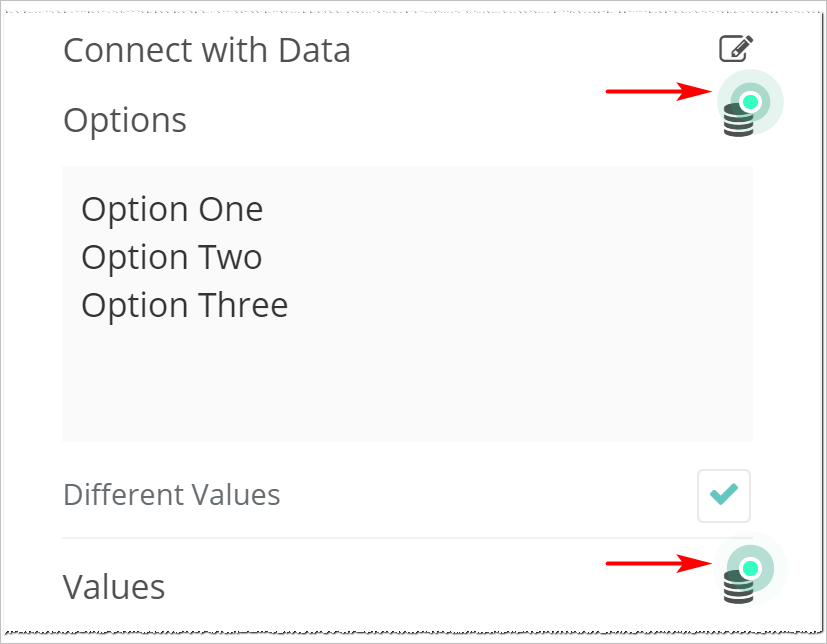Place cursor after the word 'Three'
The width and height of the screenshot is (827, 644).
pos(290,305)
